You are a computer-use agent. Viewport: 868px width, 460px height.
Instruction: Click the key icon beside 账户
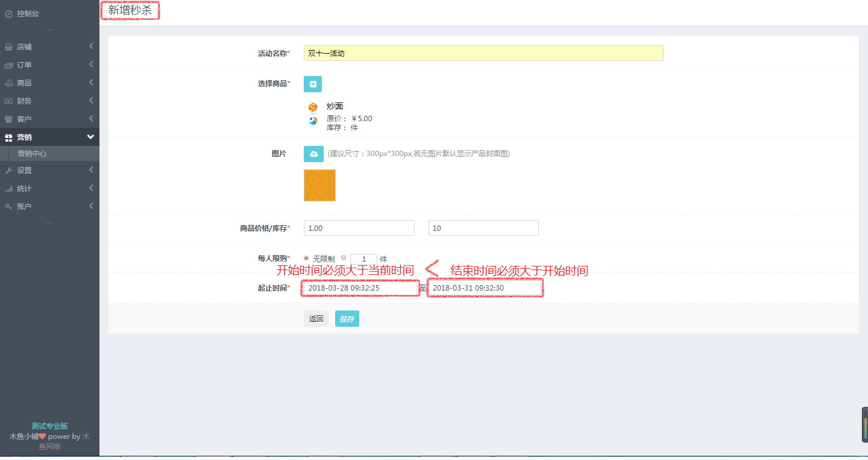point(8,207)
